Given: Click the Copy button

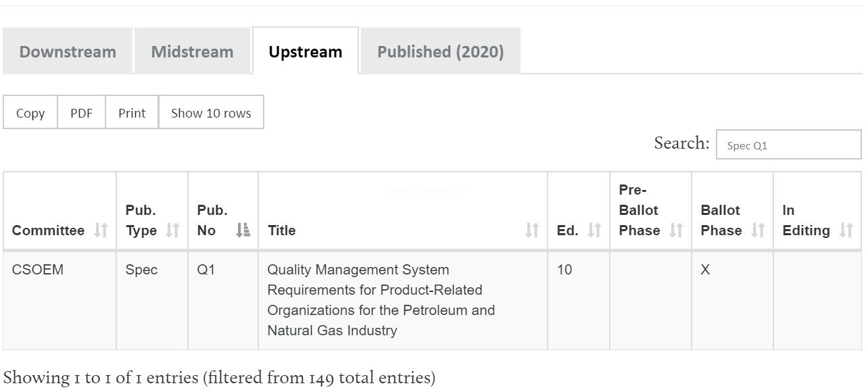Looking at the screenshot, I should point(30,112).
